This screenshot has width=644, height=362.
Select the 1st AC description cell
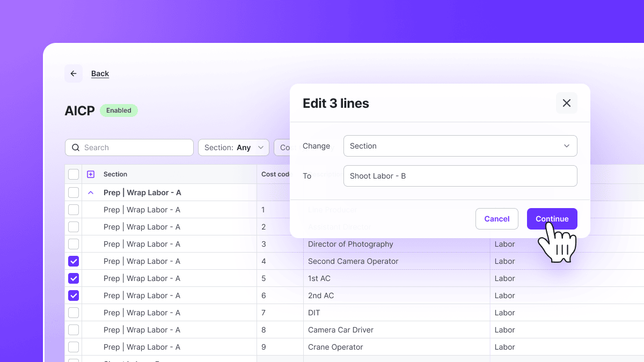(x=397, y=278)
